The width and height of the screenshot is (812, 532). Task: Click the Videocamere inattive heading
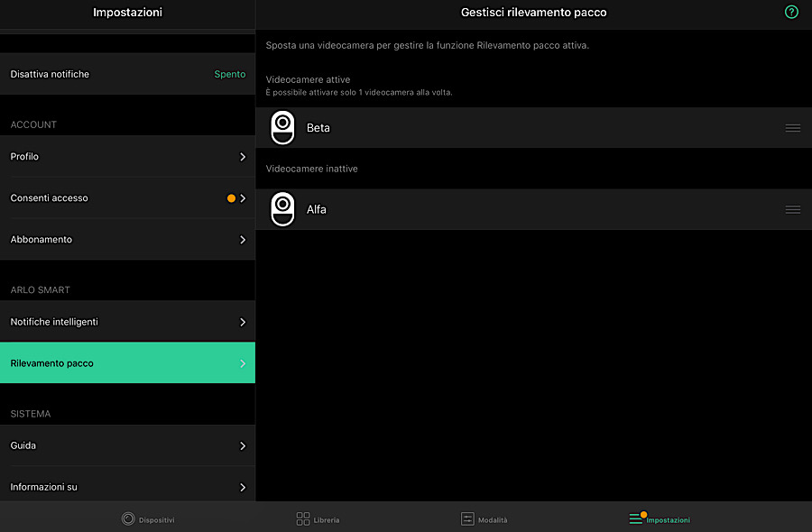(x=312, y=169)
